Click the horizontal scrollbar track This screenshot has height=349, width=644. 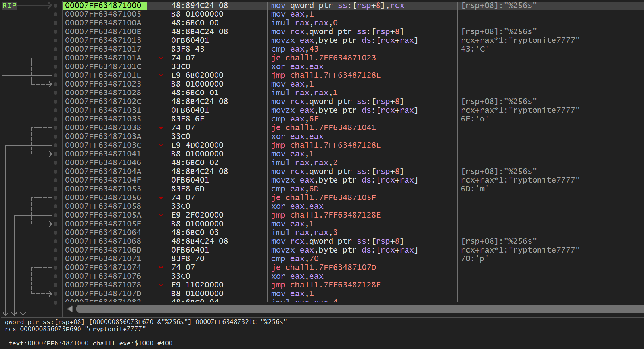point(357,309)
